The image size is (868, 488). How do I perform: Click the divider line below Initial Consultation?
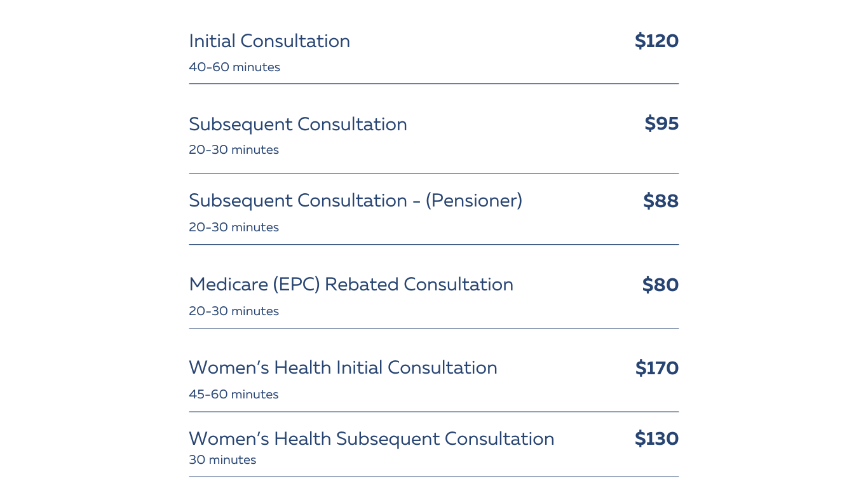tap(434, 84)
